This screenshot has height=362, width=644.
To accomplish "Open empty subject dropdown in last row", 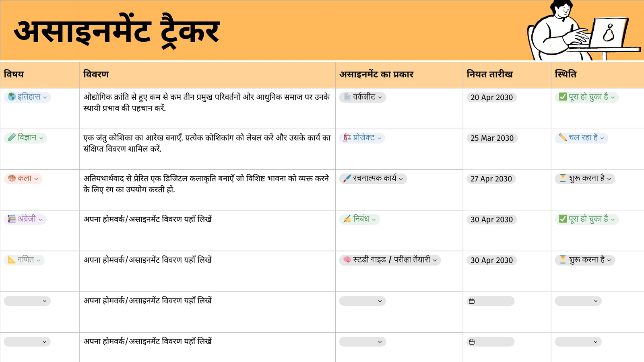I will pyautogui.click(x=27, y=341).
